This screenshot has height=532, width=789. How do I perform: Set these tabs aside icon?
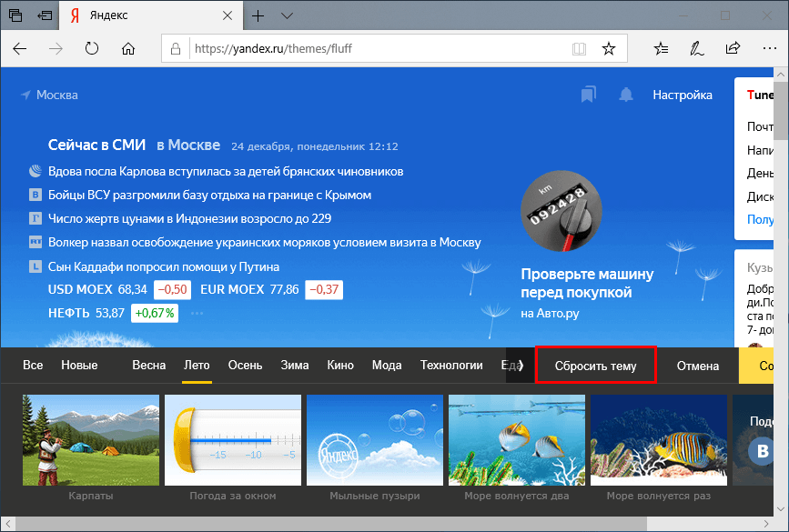[45, 15]
